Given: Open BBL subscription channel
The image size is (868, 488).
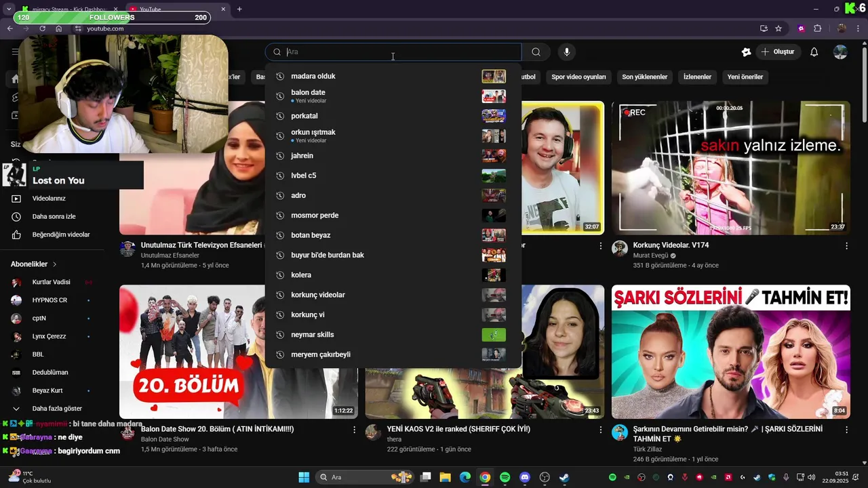Looking at the screenshot, I should coord(38,354).
